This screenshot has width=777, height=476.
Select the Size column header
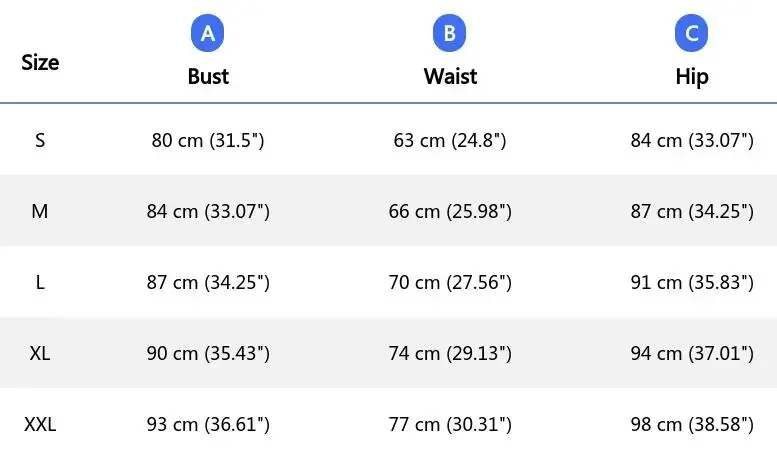(x=40, y=62)
